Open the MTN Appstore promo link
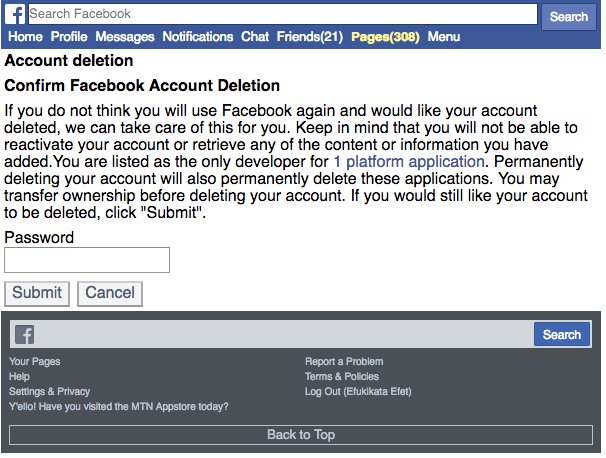Image resolution: width=606 pixels, height=458 pixels. click(x=119, y=407)
